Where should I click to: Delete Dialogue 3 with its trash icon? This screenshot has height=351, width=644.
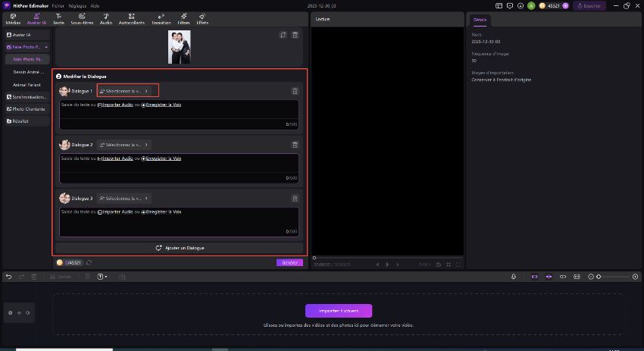point(295,198)
